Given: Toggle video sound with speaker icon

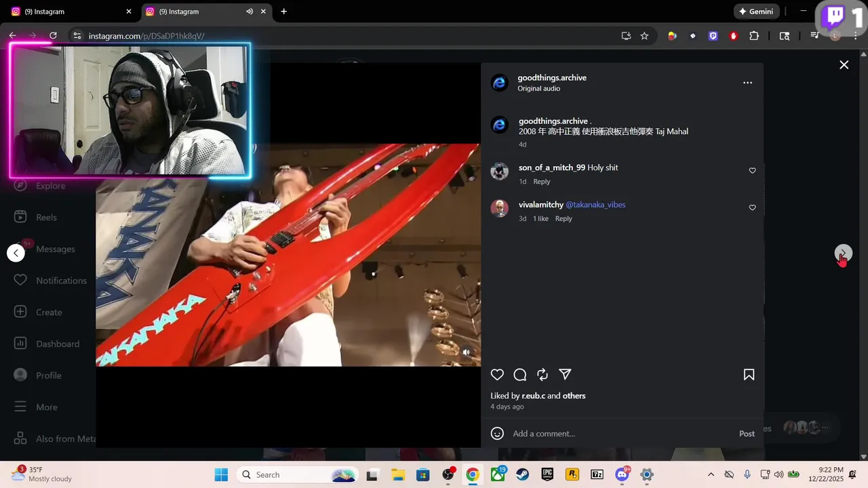Looking at the screenshot, I should point(466,352).
